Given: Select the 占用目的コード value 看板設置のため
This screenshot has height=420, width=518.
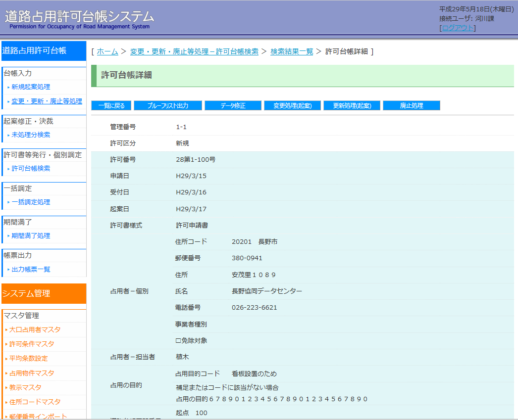Looking at the screenshot, I should click(x=254, y=374).
